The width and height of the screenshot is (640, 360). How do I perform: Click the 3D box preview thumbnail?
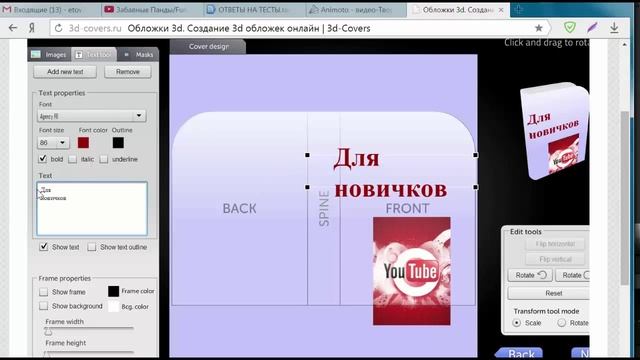554,131
